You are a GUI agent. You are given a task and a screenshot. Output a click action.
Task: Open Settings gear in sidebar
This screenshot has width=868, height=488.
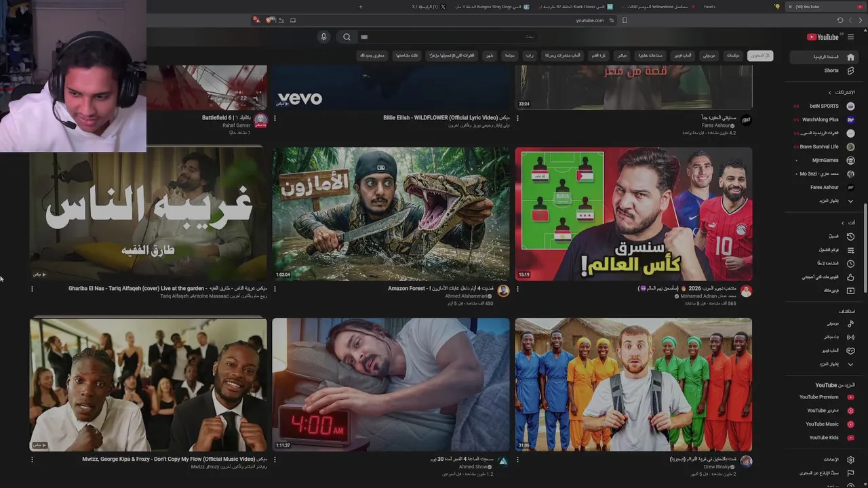[x=824, y=460]
